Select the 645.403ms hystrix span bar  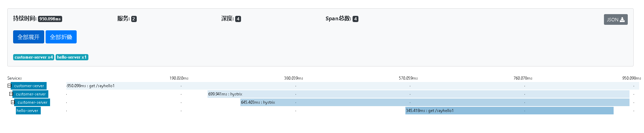(435, 102)
